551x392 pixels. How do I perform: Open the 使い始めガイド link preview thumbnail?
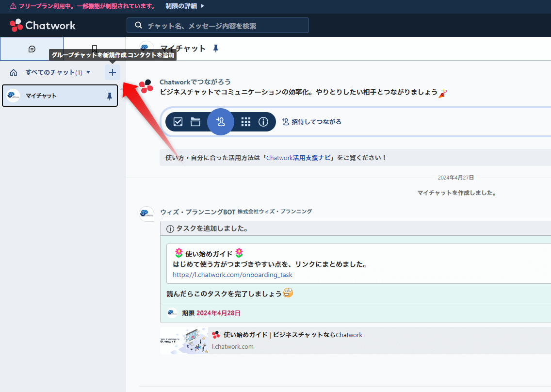pos(184,340)
